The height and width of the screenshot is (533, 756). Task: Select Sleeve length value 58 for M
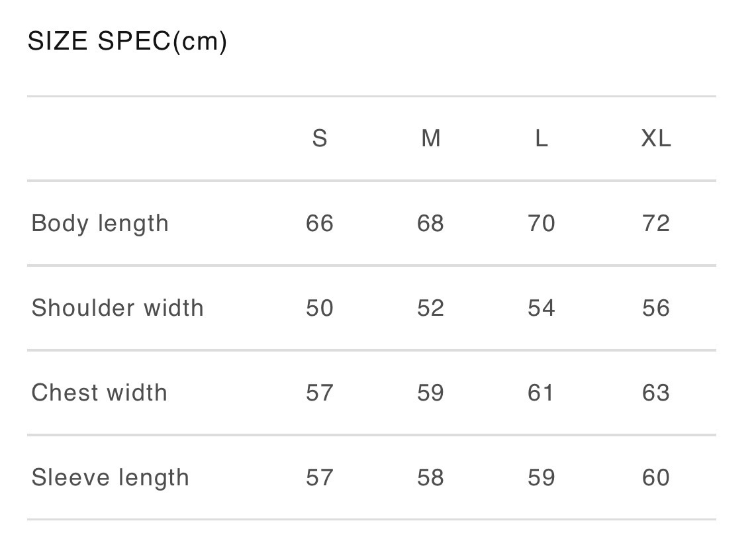click(x=431, y=478)
